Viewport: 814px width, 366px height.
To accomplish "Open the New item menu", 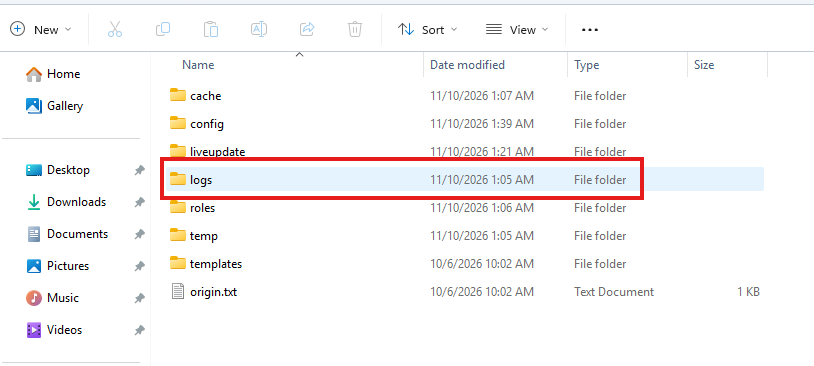I will pyautogui.click(x=40, y=30).
